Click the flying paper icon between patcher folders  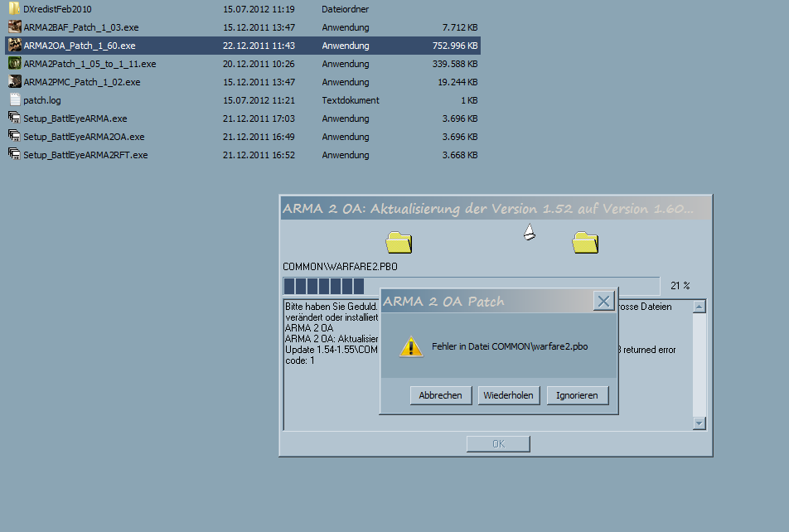[x=530, y=232]
